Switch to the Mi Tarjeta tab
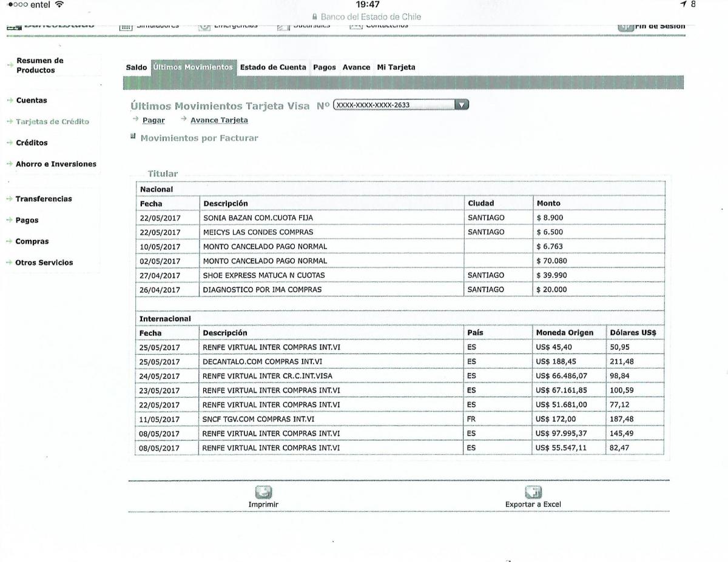The width and height of the screenshot is (728, 562). coord(396,67)
